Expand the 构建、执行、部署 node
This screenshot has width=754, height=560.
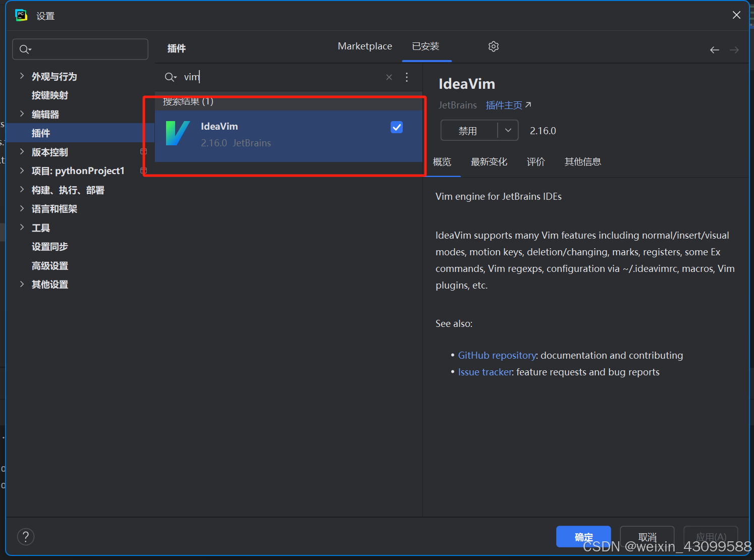[22, 189]
